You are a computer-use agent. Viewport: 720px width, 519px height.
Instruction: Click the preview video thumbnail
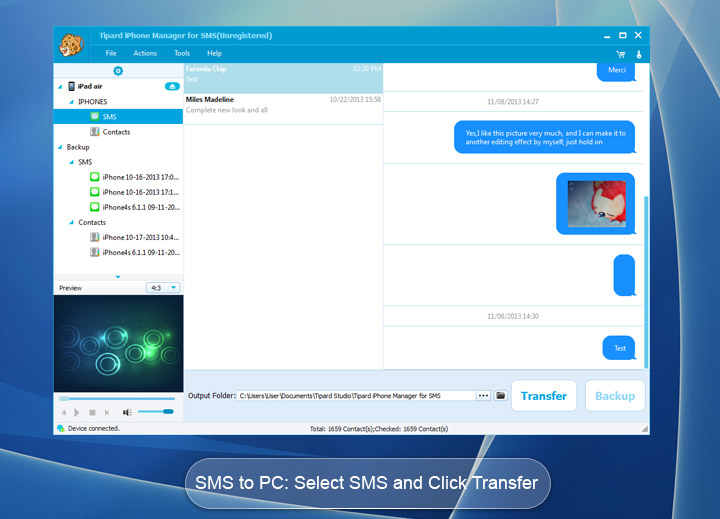tap(118, 344)
